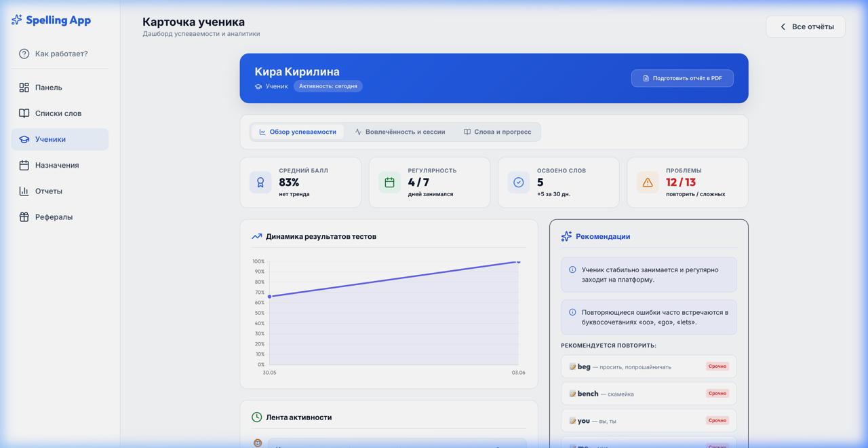868x448 pixels.
Task: Click the Регулярность 4 / 7 card
Action: (429, 183)
